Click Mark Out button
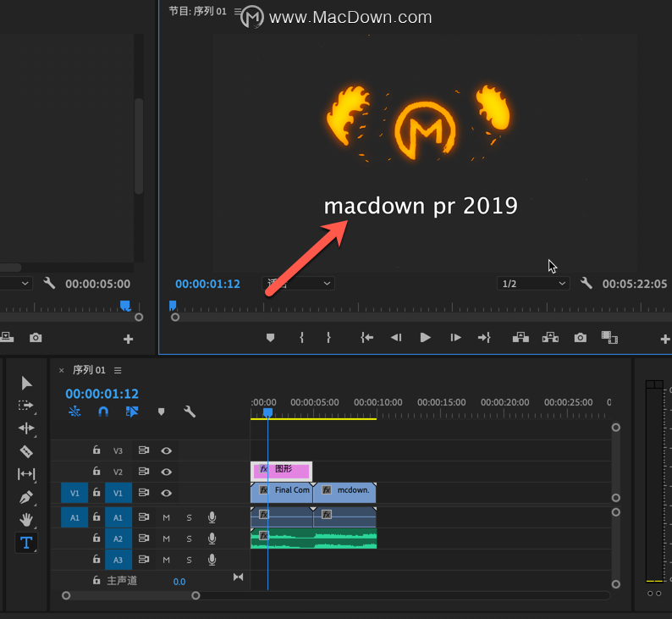672x619 pixels. [328, 338]
